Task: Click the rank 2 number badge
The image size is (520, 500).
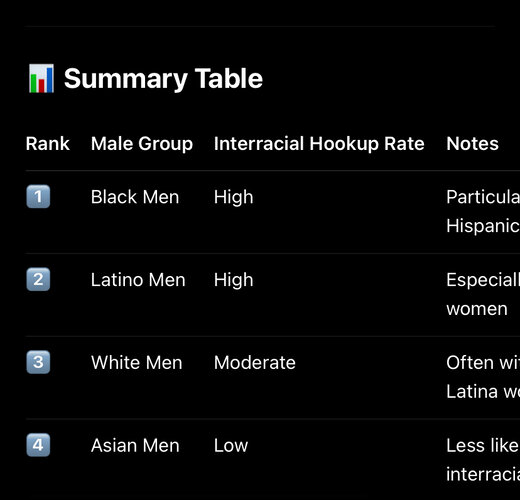Action: (38, 279)
